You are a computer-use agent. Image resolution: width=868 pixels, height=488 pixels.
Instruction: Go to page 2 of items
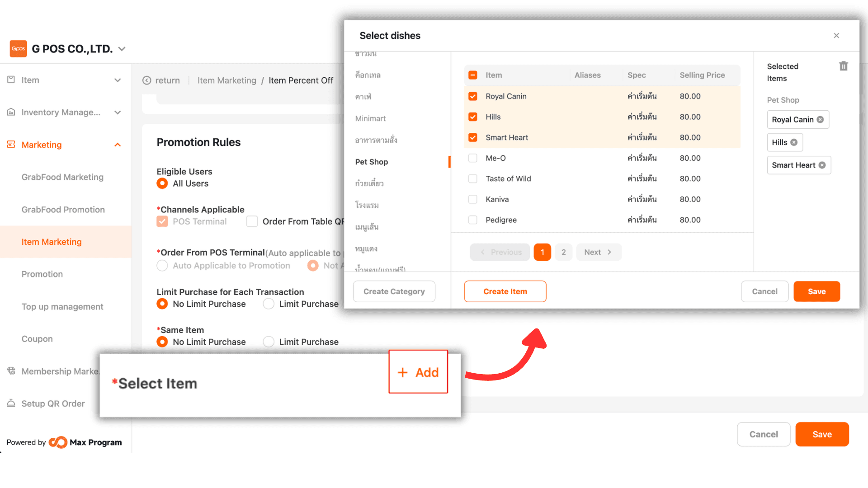(x=563, y=252)
